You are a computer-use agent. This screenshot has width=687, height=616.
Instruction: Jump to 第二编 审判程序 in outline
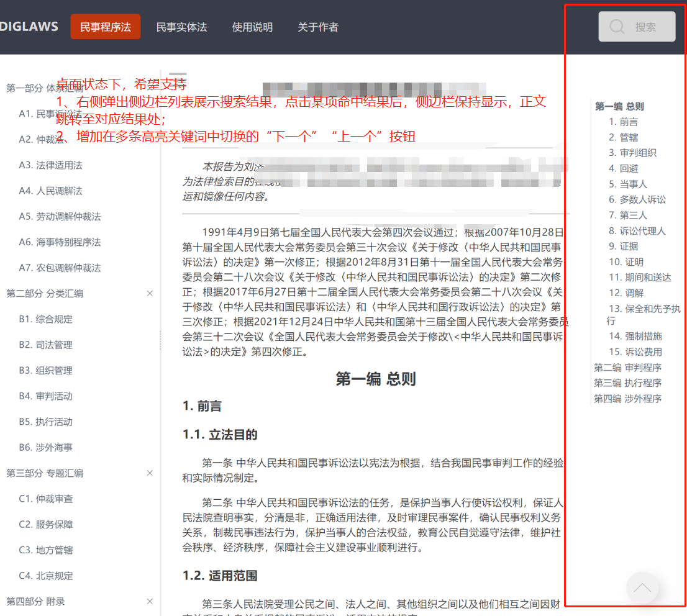(627, 368)
